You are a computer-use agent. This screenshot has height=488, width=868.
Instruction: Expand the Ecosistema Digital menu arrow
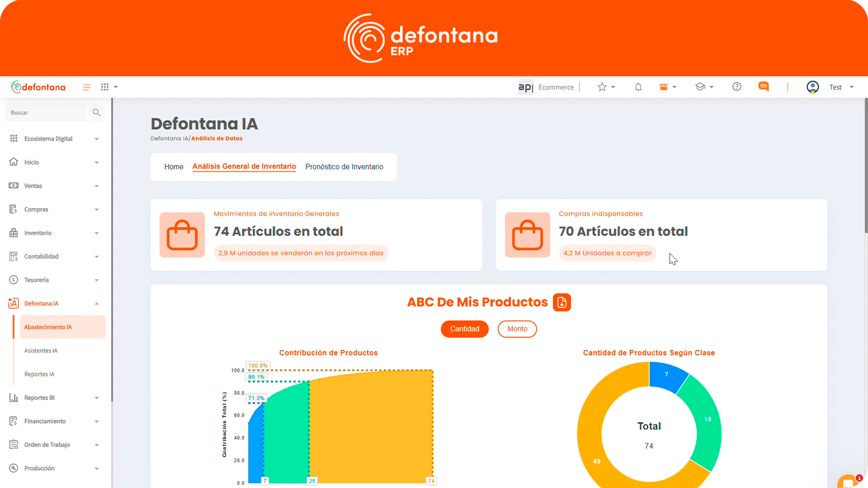(97, 139)
